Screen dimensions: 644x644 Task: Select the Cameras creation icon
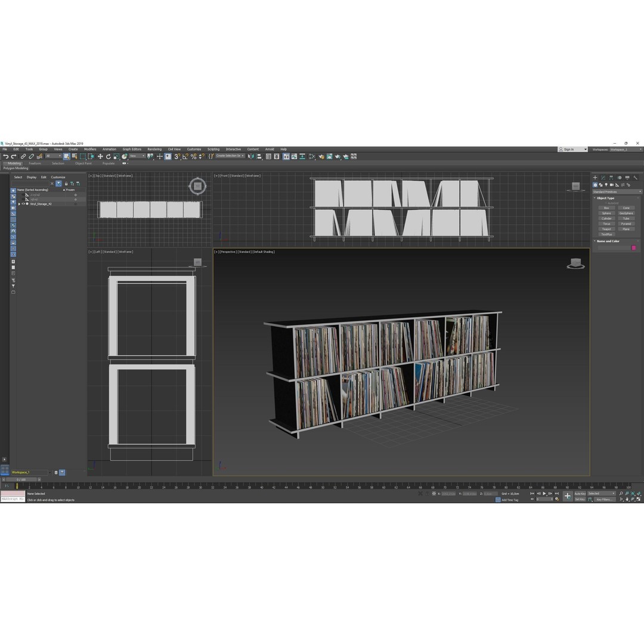click(612, 185)
